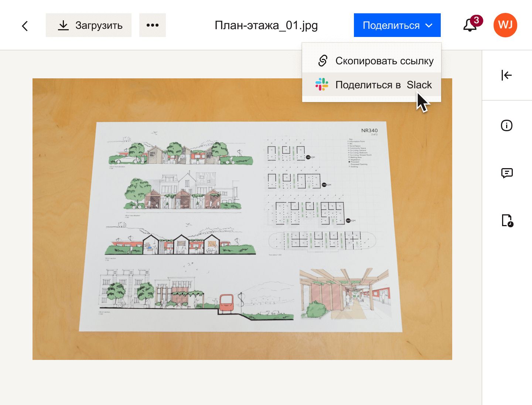Select Скопировать ссылку from the menu

(384, 61)
